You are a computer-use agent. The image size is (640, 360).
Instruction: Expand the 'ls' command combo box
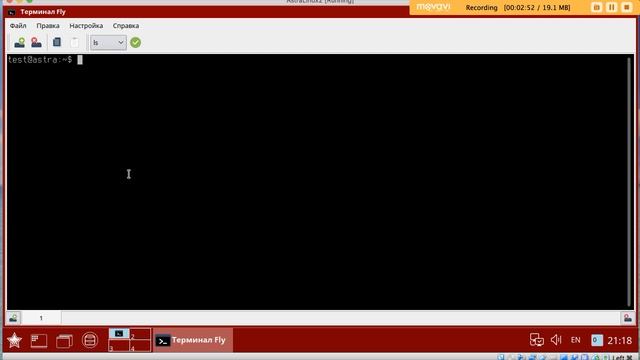tap(108, 42)
